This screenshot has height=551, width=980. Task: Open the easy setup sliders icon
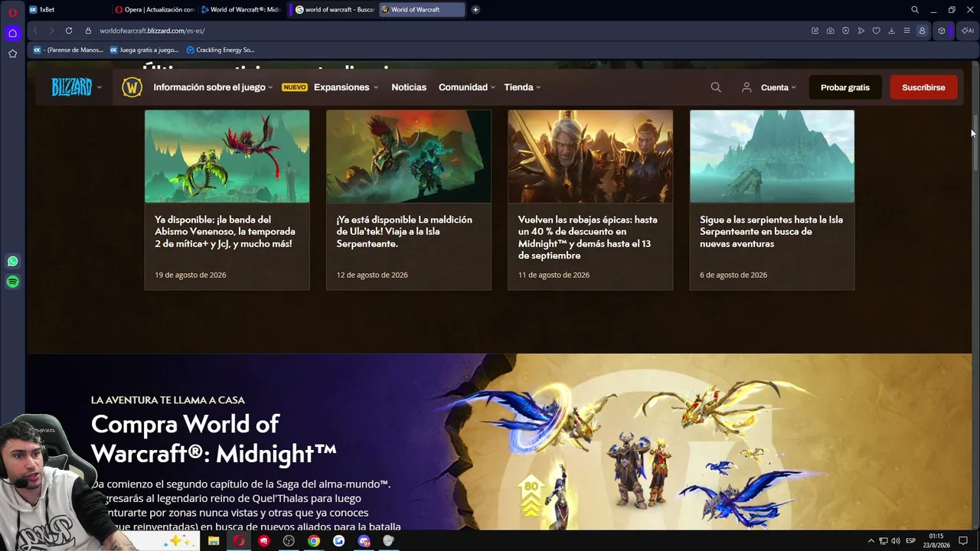[907, 31]
